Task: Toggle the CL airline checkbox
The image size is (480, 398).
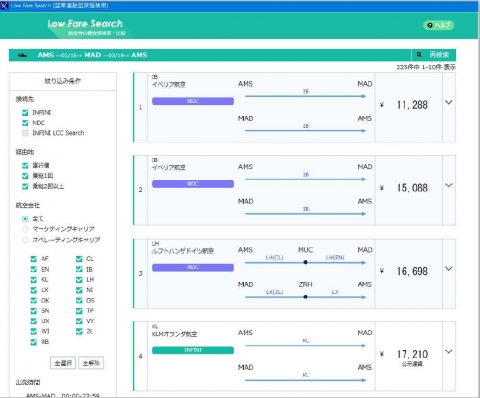Action: (x=79, y=259)
